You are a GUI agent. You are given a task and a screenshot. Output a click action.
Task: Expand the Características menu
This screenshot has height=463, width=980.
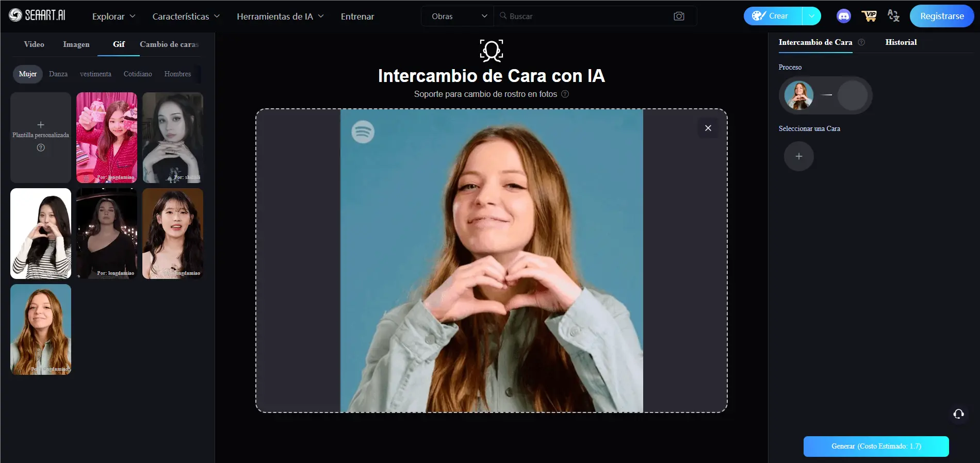pyautogui.click(x=186, y=16)
